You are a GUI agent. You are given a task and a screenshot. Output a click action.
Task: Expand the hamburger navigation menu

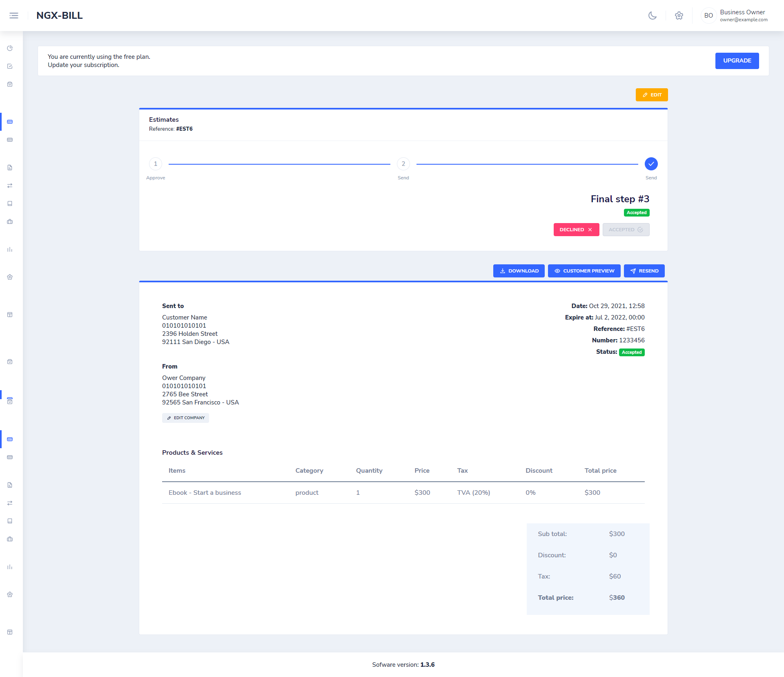tap(14, 15)
